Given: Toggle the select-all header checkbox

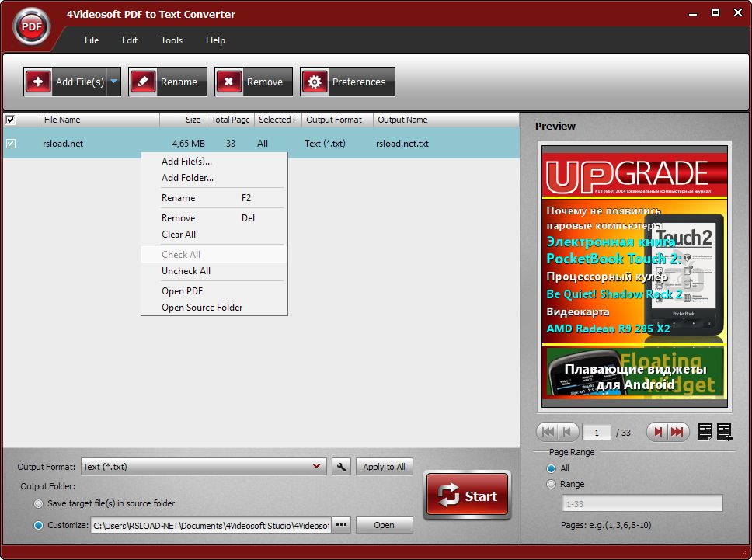Looking at the screenshot, I should (11, 120).
